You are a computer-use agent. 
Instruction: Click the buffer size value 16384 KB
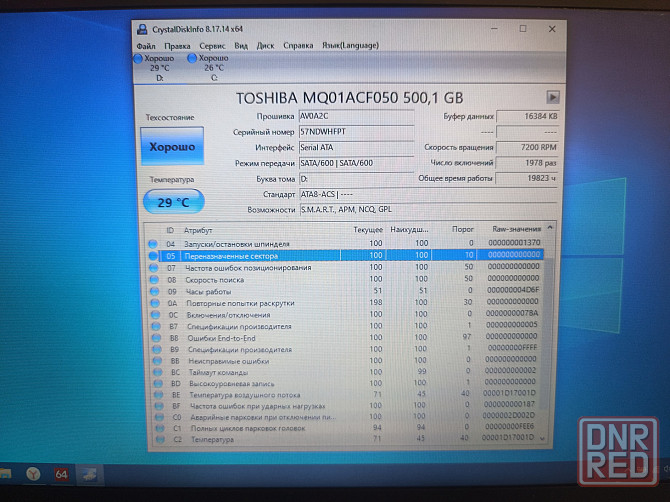(x=527, y=116)
